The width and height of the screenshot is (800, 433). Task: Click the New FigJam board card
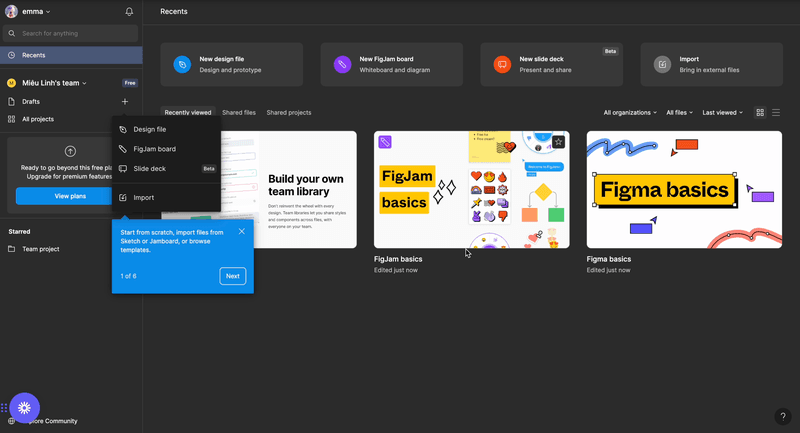pos(392,64)
